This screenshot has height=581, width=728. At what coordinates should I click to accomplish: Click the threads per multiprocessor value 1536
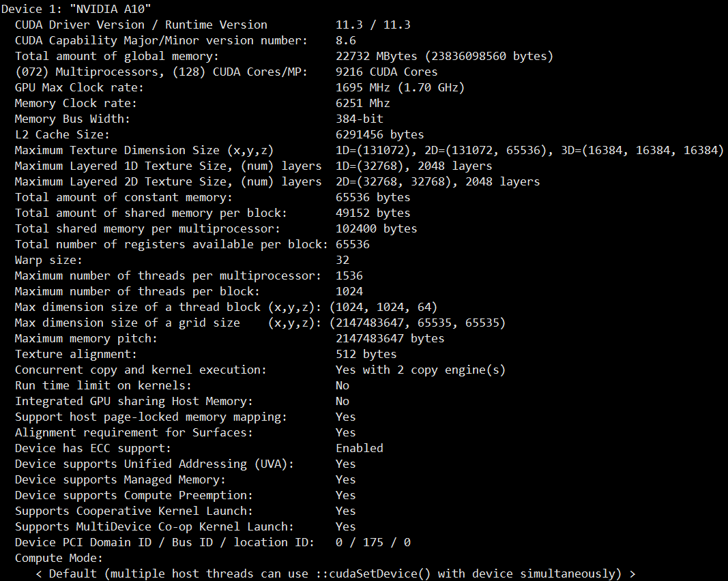tap(349, 275)
